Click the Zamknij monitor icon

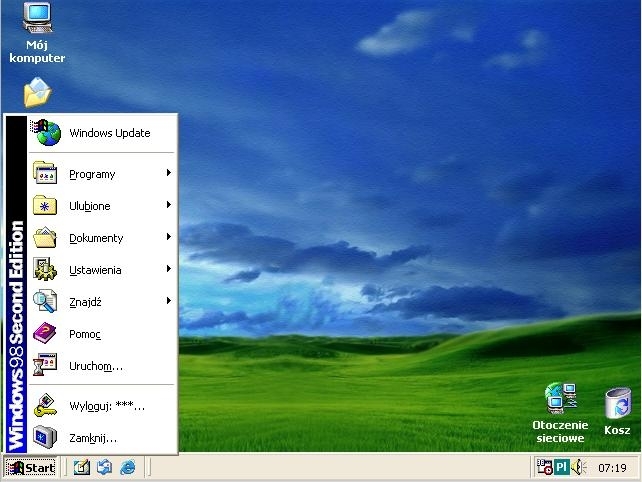click(x=45, y=437)
